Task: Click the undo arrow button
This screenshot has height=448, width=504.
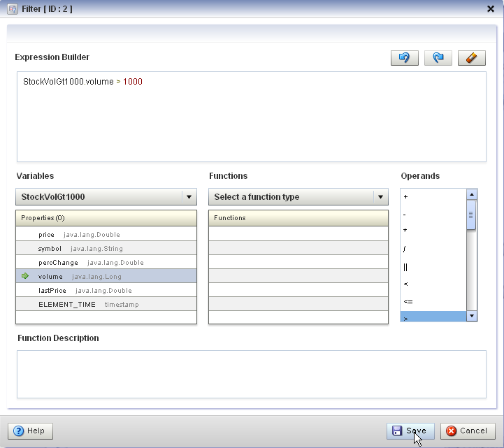Action: (404, 58)
